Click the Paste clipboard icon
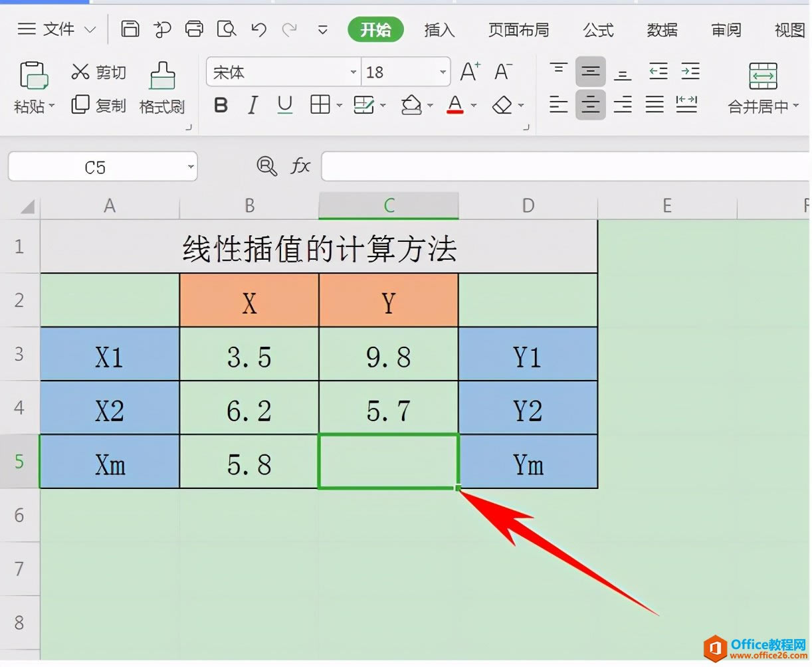 click(34, 75)
